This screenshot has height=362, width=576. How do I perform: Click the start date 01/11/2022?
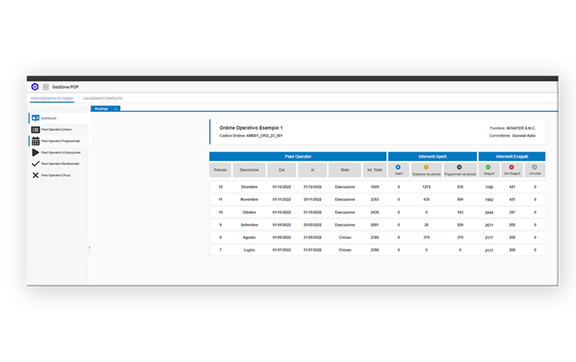click(282, 200)
